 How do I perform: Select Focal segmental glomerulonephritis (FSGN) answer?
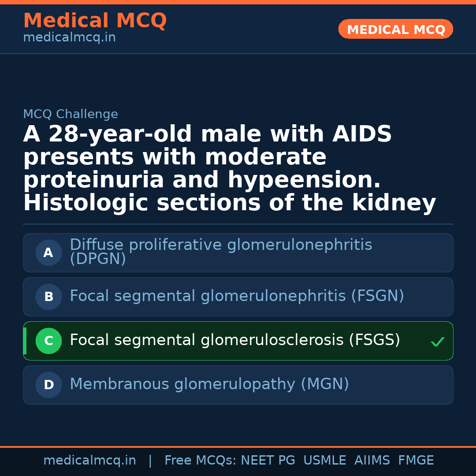[237, 296]
